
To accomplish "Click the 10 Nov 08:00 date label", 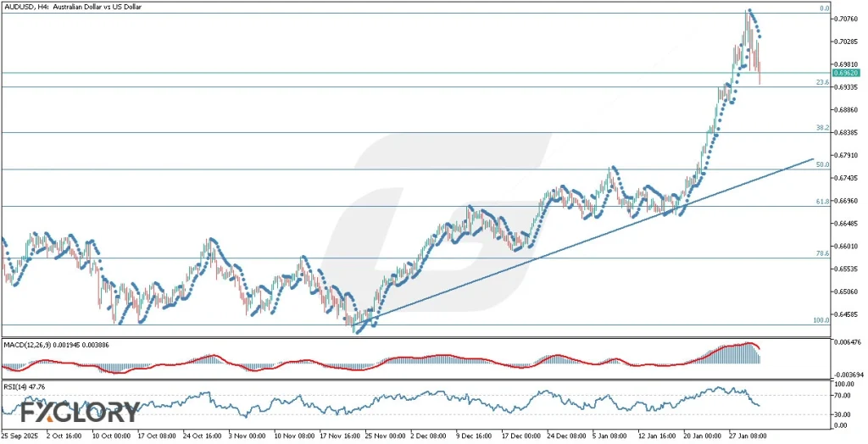I will click(294, 436).
